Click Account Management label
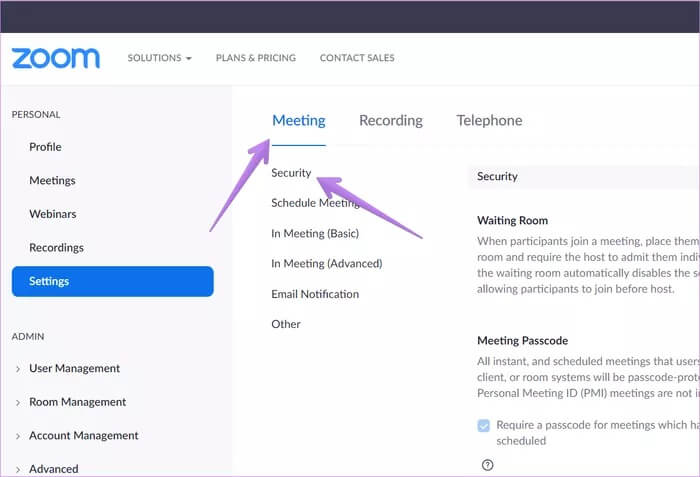Viewport: 700px width, 477px height. [x=84, y=435]
